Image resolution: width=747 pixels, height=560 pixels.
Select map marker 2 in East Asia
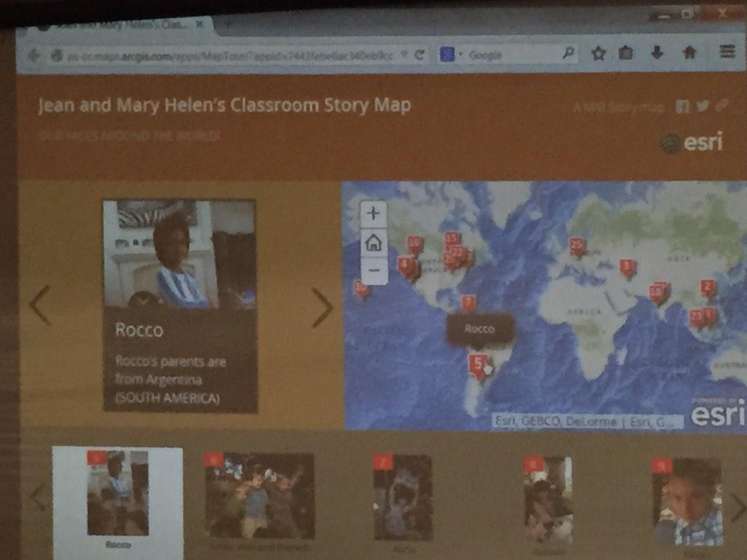point(707,287)
